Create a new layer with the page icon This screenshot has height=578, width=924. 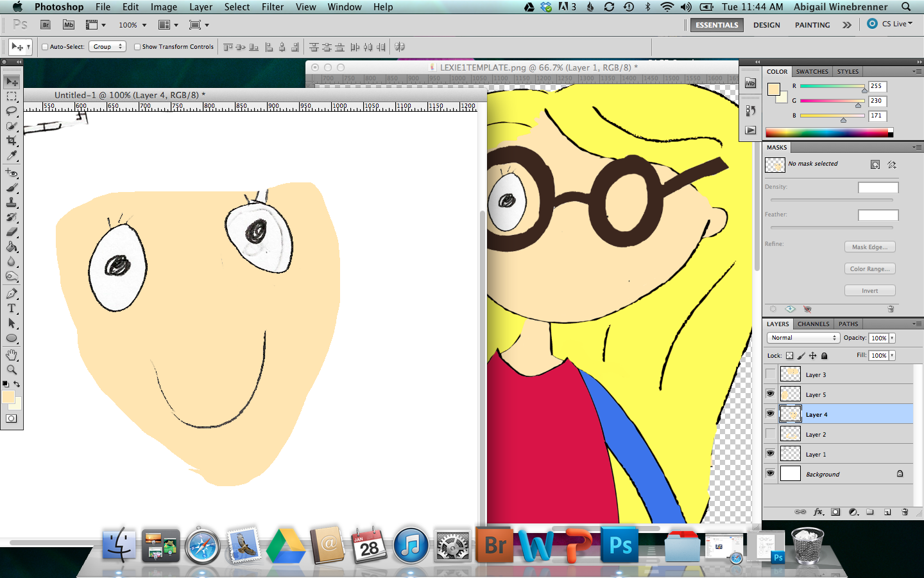(x=887, y=512)
